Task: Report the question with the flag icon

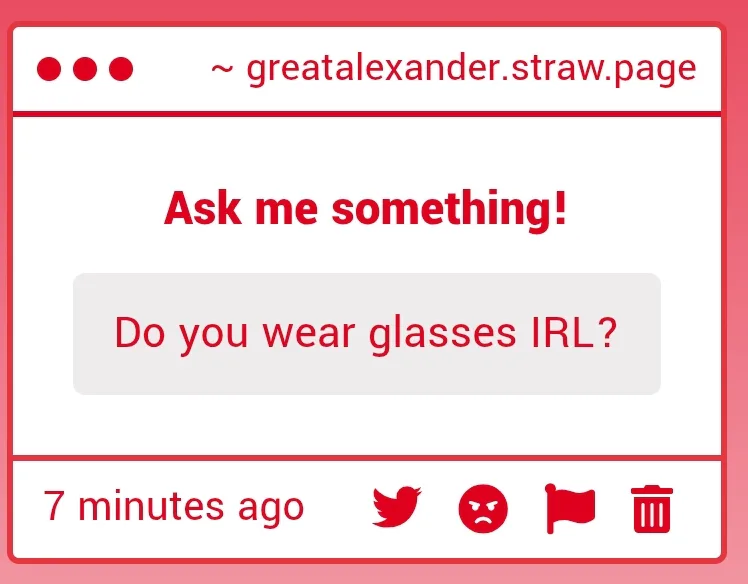Action: click(569, 508)
